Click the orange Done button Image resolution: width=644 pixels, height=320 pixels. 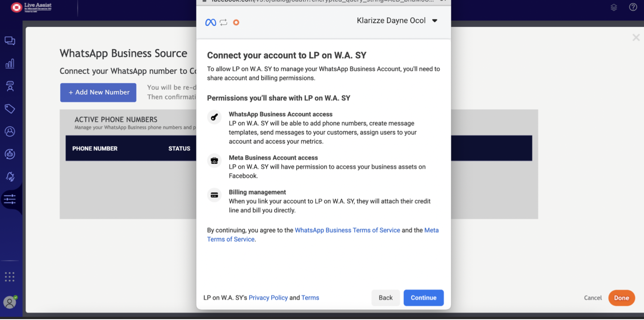pos(622,298)
